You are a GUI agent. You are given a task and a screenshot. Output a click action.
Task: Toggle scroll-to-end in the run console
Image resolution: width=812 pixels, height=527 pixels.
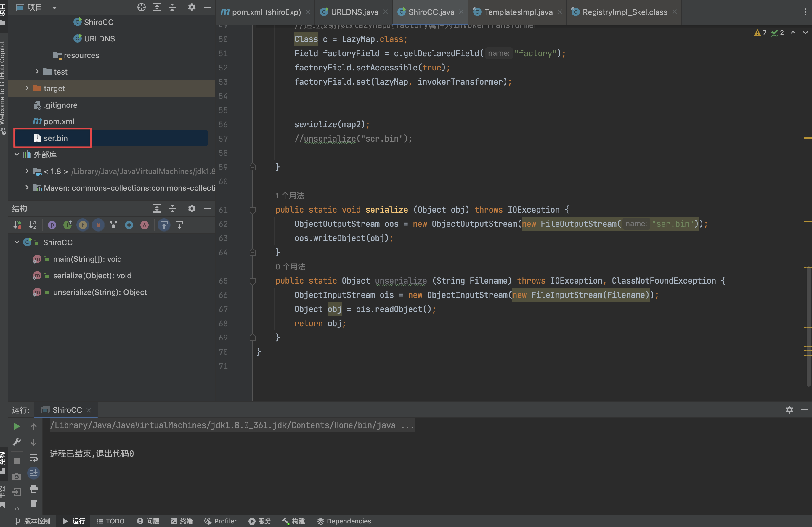(x=34, y=473)
